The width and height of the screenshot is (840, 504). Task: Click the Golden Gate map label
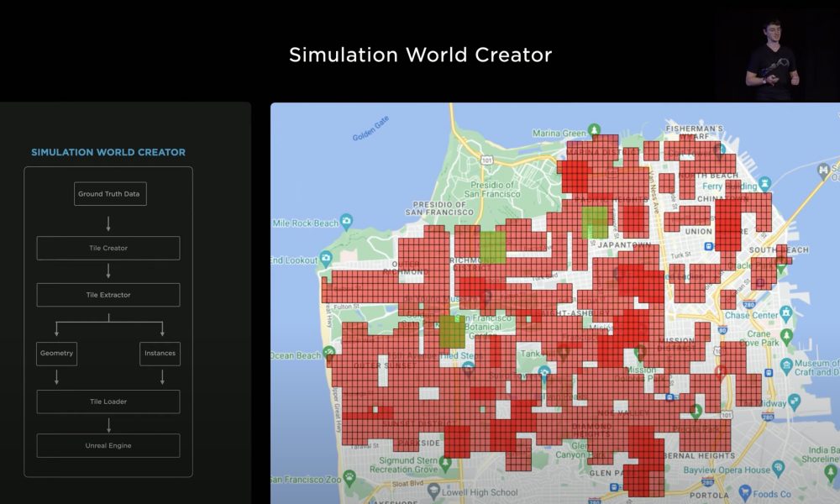click(370, 129)
